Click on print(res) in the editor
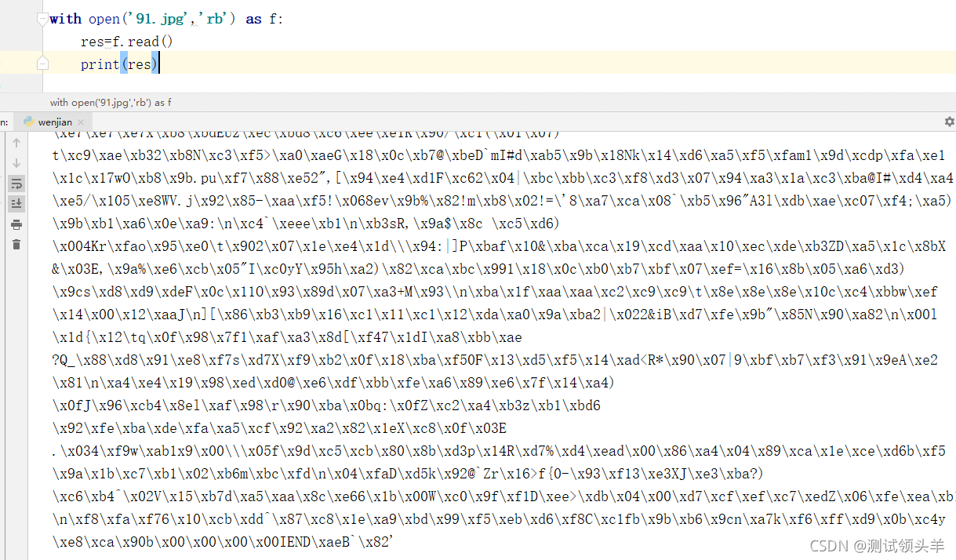 click(x=119, y=64)
